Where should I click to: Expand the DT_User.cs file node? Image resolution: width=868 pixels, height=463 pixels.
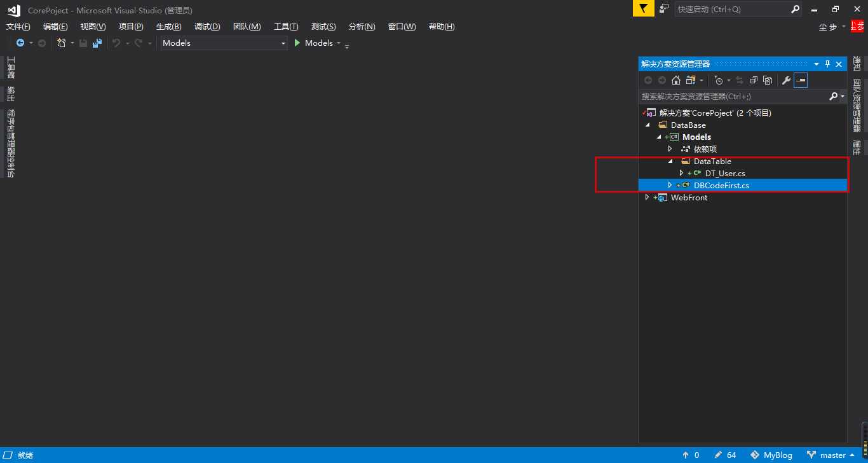681,173
